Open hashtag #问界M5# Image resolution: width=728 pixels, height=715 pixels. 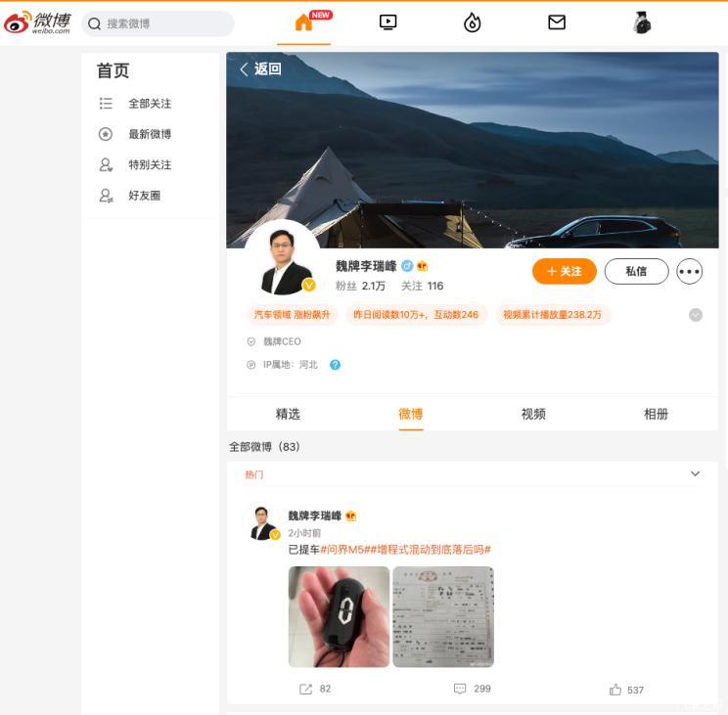click(x=345, y=550)
